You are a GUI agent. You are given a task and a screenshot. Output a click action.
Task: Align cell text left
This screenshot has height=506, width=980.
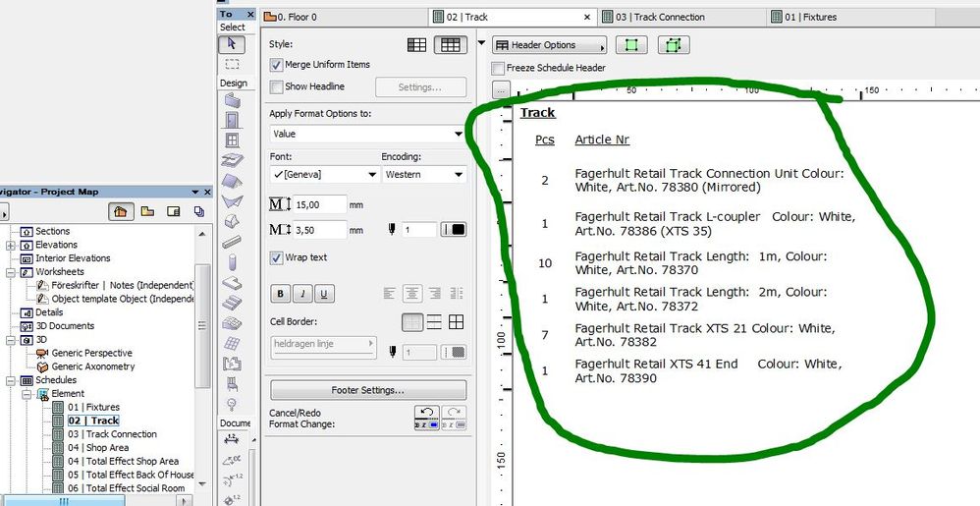click(389, 293)
